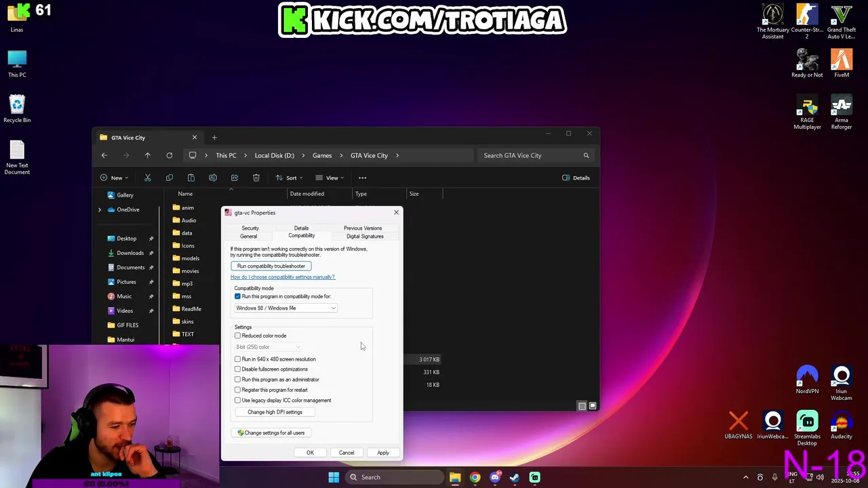Open Iriun Webcam desktop shortcut

click(x=842, y=383)
